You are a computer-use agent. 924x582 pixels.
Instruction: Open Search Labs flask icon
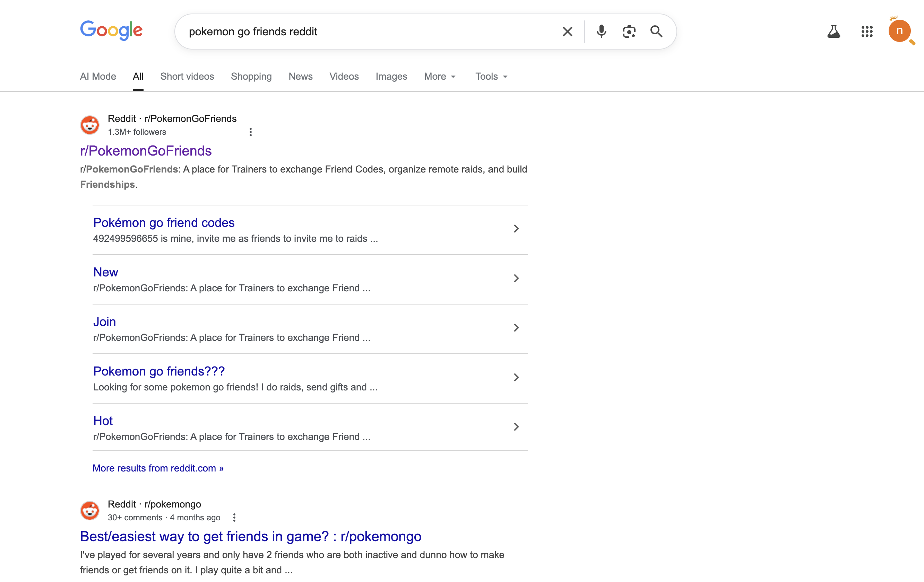(834, 32)
